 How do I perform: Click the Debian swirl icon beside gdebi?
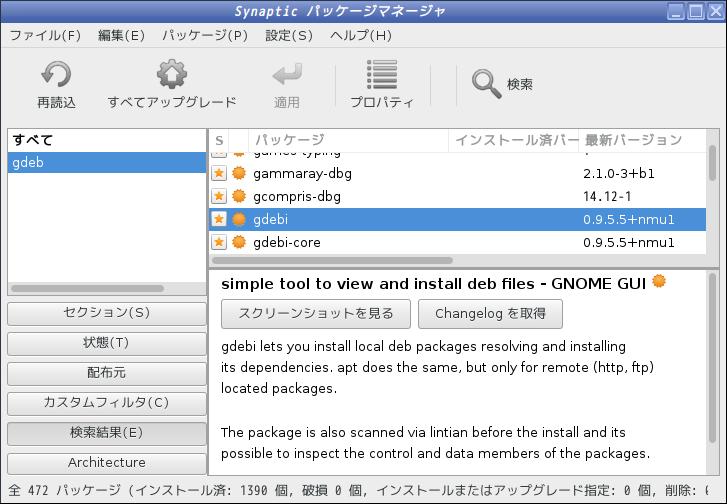pyautogui.click(x=239, y=219)
